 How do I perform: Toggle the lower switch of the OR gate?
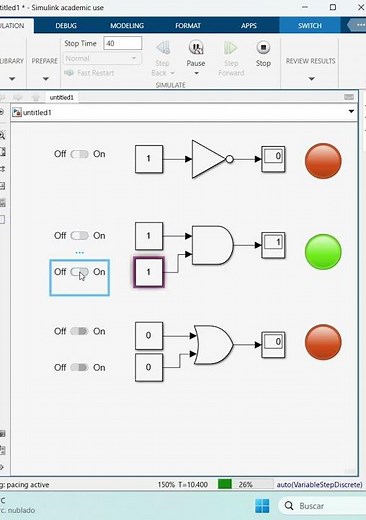click(79, 367)
